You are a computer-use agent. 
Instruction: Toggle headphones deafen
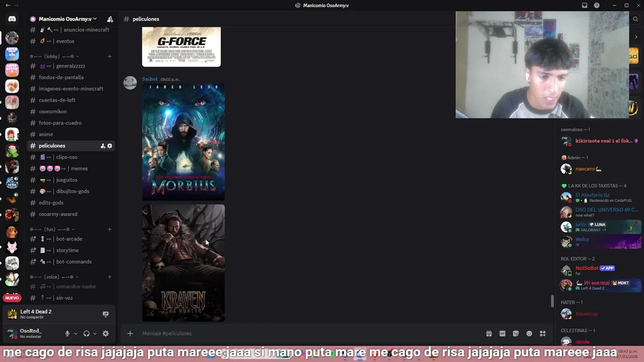87,333
